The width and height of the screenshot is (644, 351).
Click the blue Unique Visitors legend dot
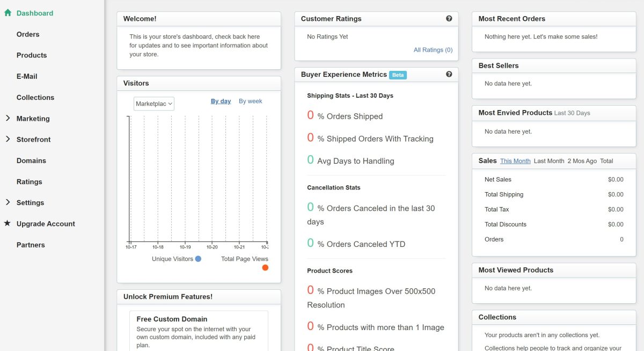(198, 259)
